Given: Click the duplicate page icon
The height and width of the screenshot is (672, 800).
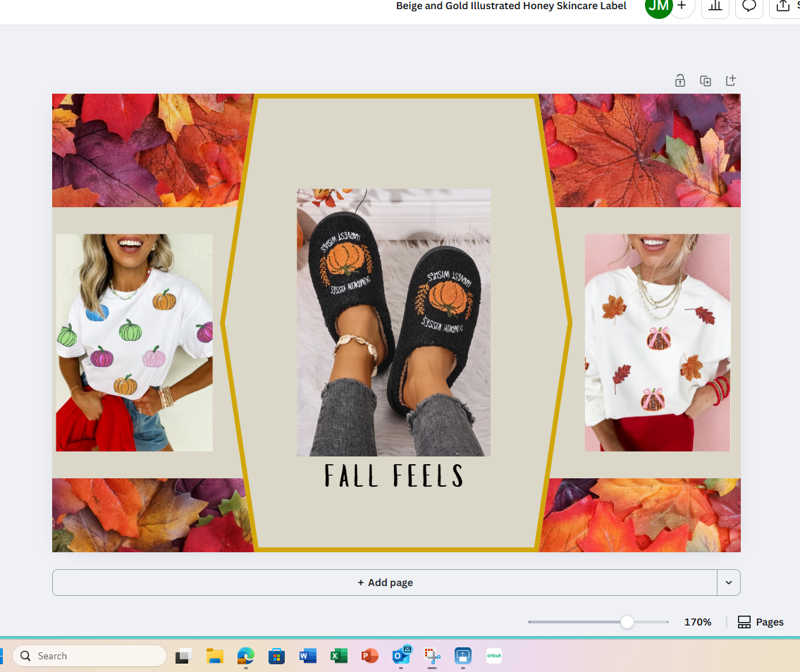Looking at the screenshot, I should click(x=705, y=80).
